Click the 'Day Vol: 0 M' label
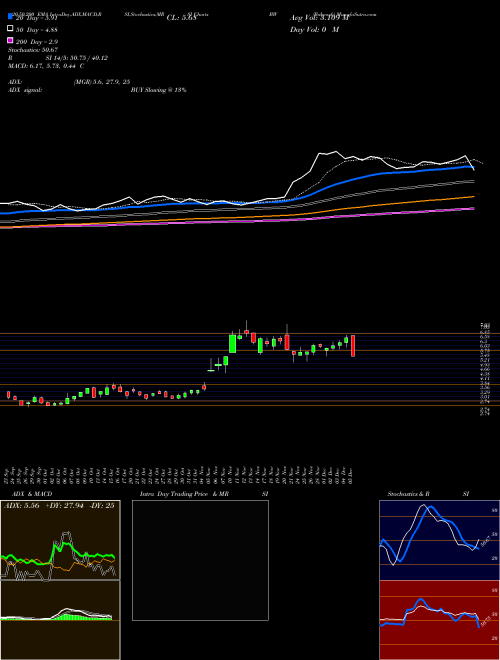 [314, 30]
